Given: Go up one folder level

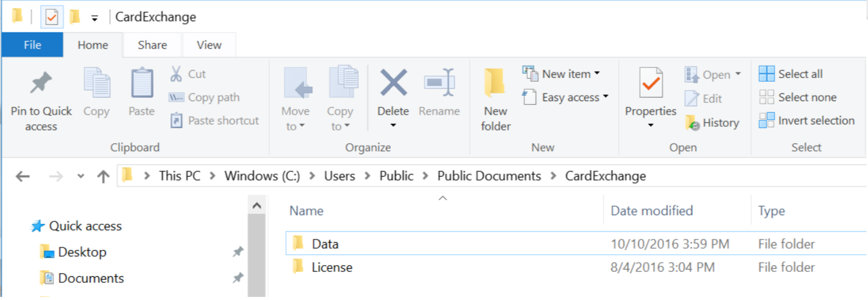Looking at the screenshot, I should [x=103, y=176].
